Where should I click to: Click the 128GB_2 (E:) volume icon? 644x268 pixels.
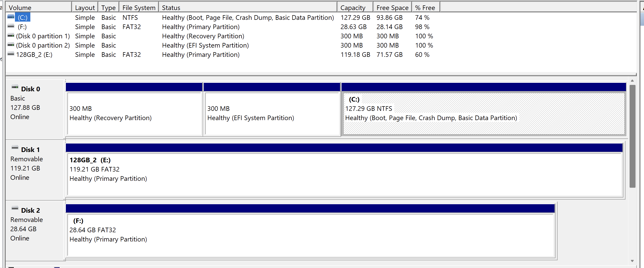[11, 54]
